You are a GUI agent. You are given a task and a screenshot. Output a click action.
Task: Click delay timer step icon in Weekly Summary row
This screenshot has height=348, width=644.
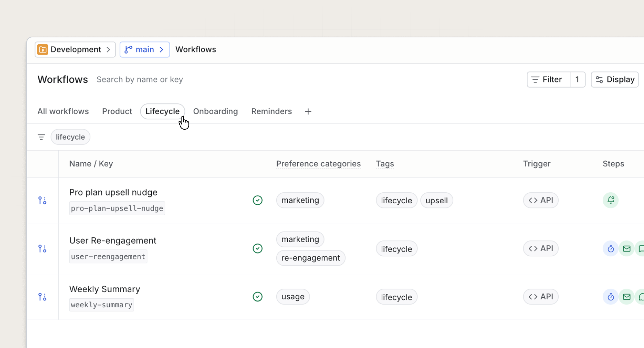coord(611,297)
